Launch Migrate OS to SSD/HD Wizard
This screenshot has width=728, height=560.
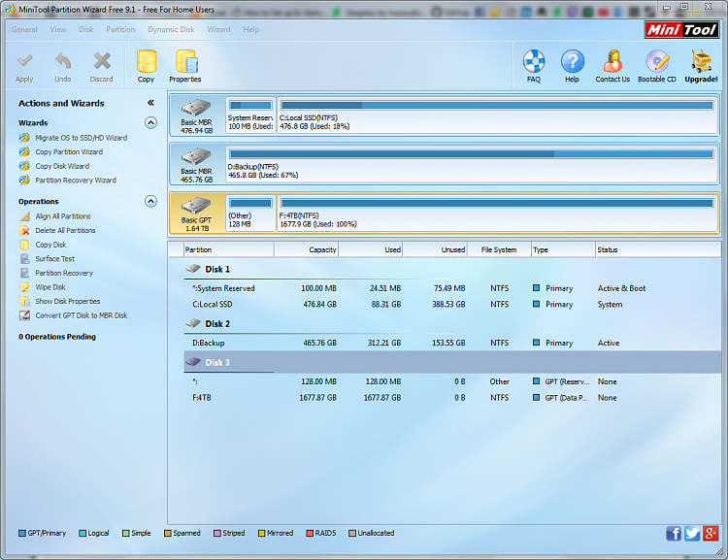pyautogui.click(x=82, y=138)
